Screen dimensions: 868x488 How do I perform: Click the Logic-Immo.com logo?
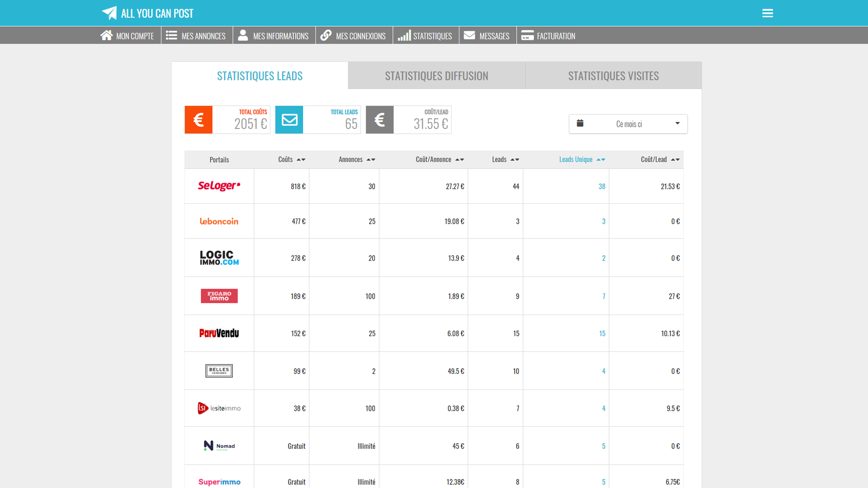pyautogui.click(x=219, y=258)
